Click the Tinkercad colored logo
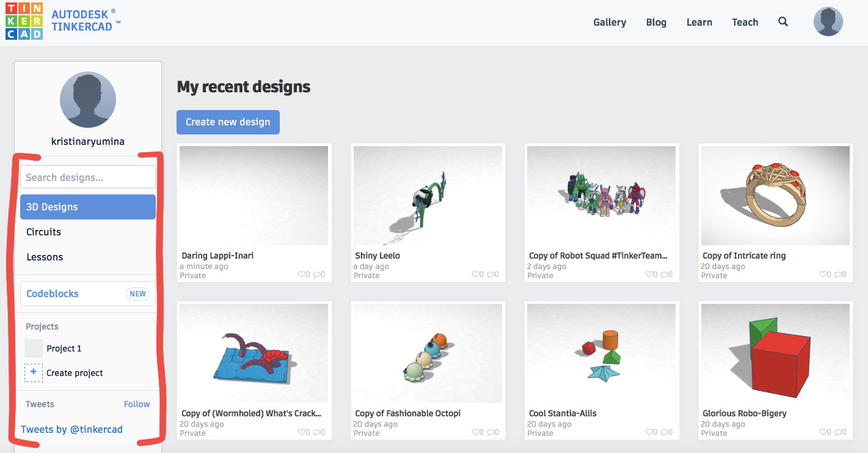The width and height of the screenshot is (868, 453). [x=24, y=21]
